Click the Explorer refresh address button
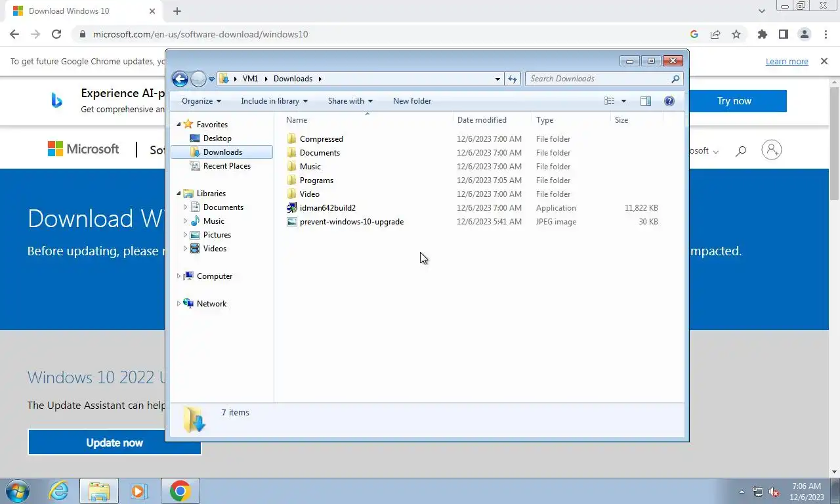The width and height of the screenshot is (840, 504). coord(513,79)
